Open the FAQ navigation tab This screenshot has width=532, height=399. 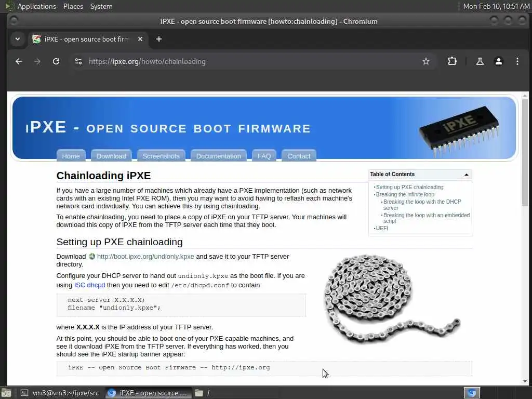click(264, 155)
